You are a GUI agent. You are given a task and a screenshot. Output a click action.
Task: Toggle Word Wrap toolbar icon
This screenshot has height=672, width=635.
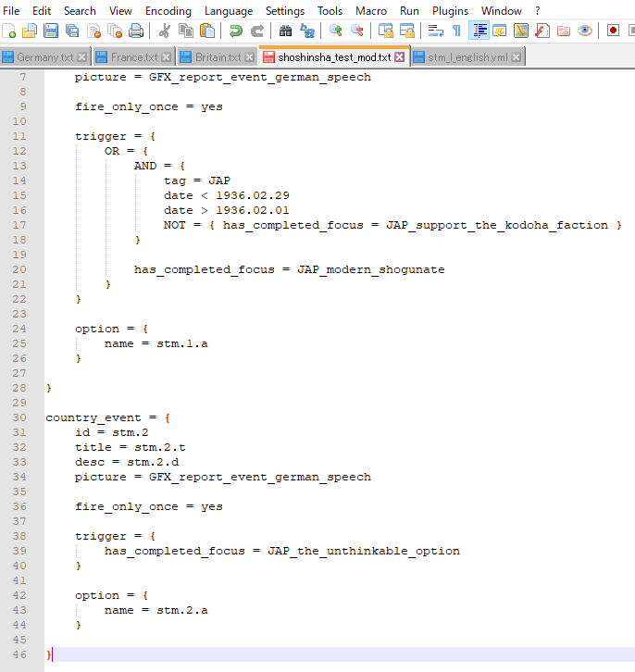pos(436,31)
